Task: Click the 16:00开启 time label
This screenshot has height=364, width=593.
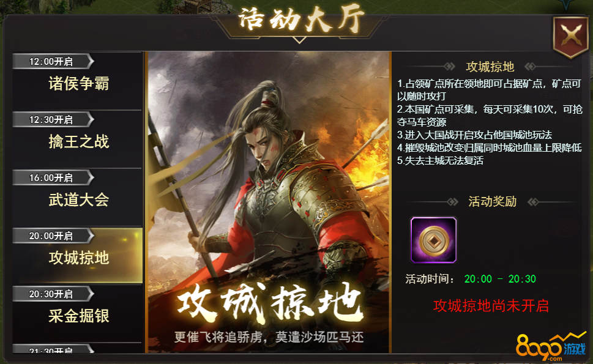Action: pos(51,177)
